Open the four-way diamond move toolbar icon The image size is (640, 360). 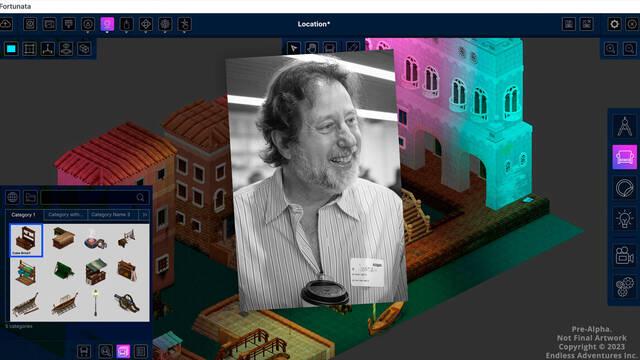[146, 24]
